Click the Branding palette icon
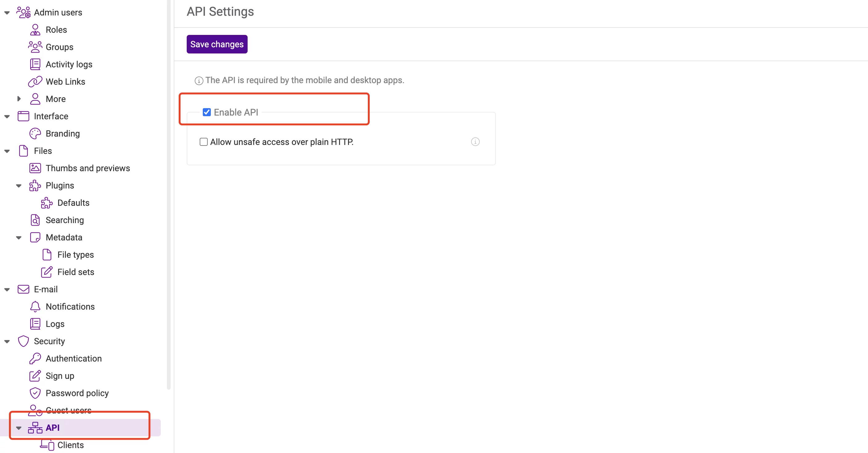This screenshot has height=453, width=868. (35, 134)
